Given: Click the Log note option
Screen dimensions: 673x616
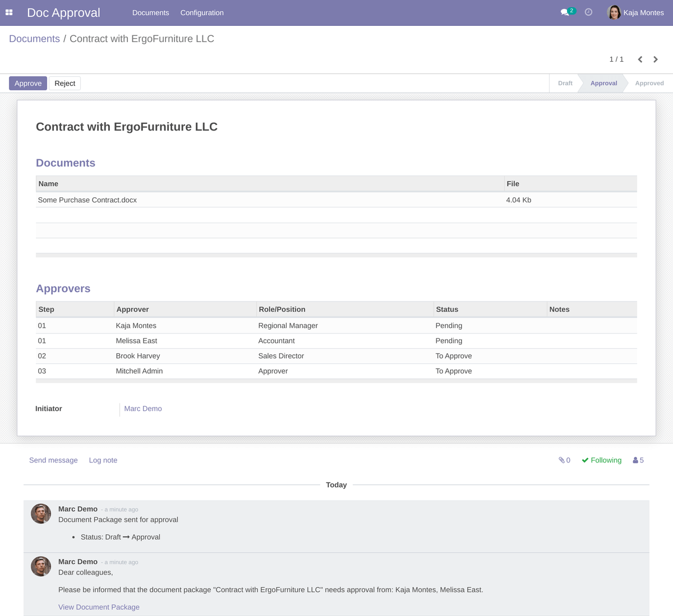Looking at the screenshot, I should 103,460.
